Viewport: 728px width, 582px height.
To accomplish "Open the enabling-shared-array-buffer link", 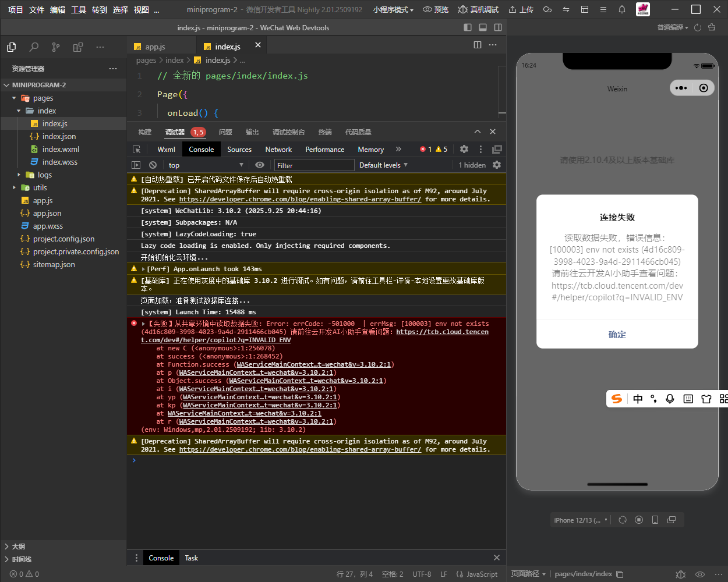I will click(x=300, y=199).
